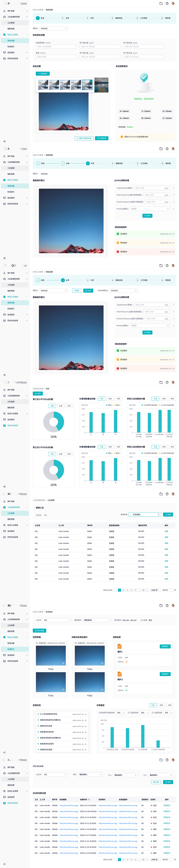Screen dimensions: 179x868
Task: Click the collapse-menu icon below the 检测运行 page sidebar
Action: pyautogui.click(x=4, y=752)
